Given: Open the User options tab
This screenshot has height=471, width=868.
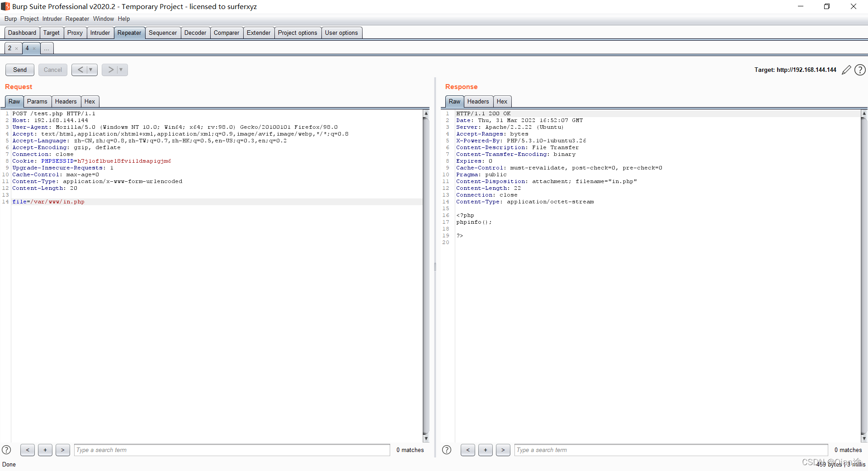Looking at the screenshot, I should coord(341,33).
